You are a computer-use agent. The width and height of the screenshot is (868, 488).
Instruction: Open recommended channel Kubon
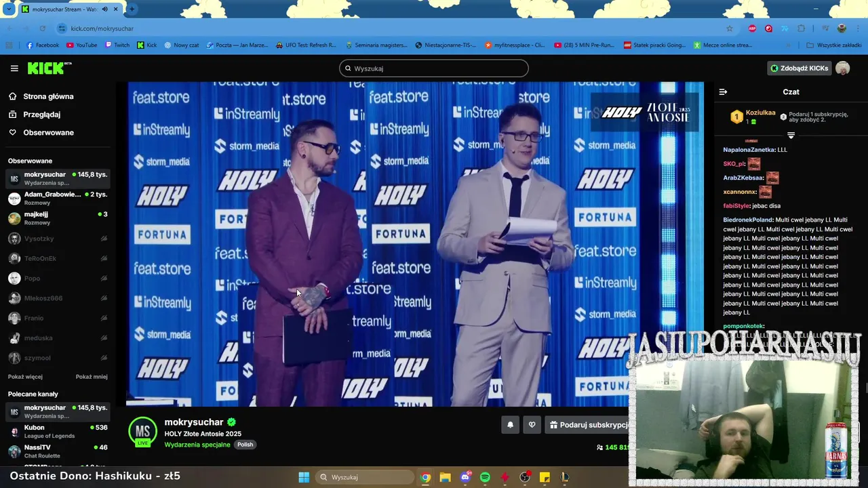[58, 432]
